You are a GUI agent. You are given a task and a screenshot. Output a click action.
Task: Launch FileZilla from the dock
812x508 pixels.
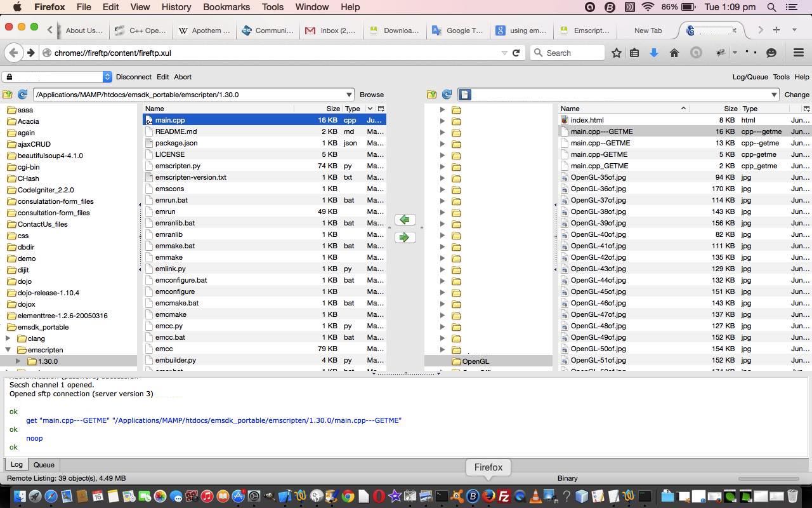click(504, 496)
